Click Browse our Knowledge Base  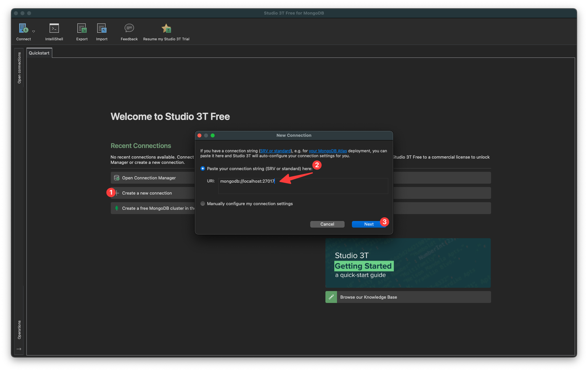tap(408, 297)
